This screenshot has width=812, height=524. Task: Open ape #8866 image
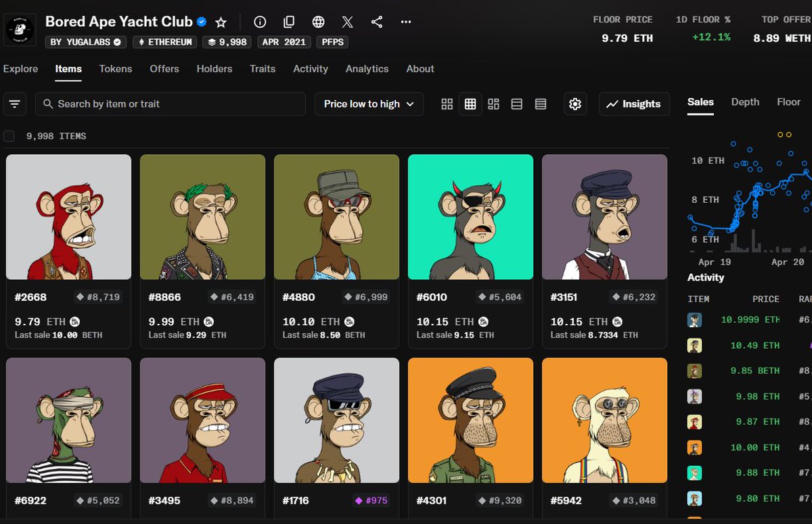point(202,217)
